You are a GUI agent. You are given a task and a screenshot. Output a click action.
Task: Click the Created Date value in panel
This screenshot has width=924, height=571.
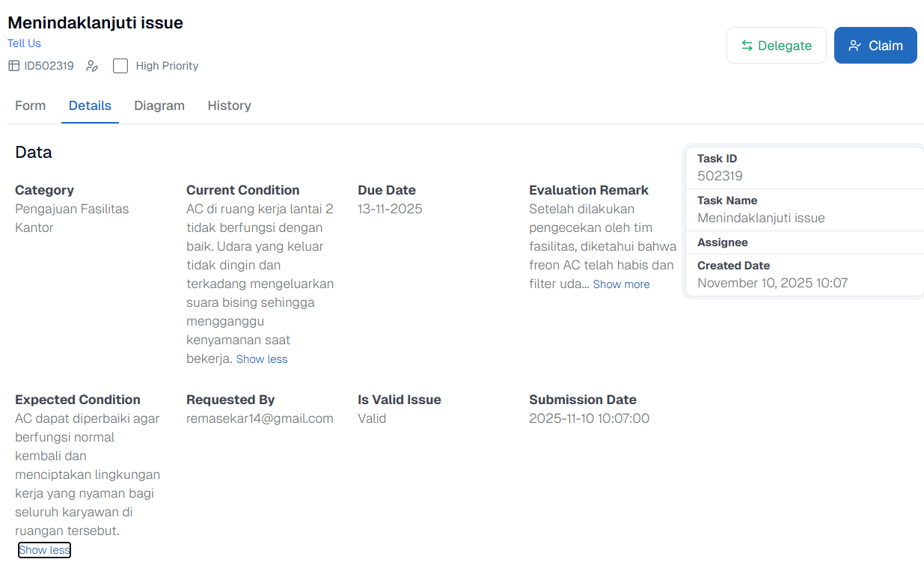coord(772,283)
